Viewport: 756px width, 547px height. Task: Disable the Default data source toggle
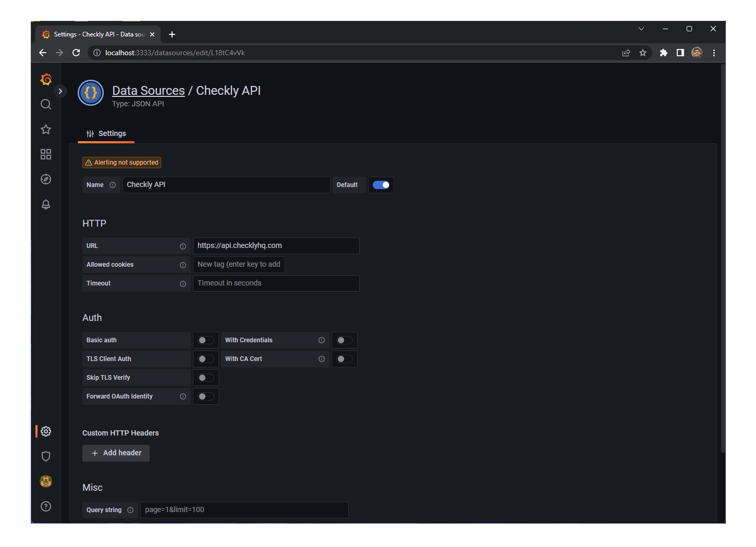click(x=381, y=184)
